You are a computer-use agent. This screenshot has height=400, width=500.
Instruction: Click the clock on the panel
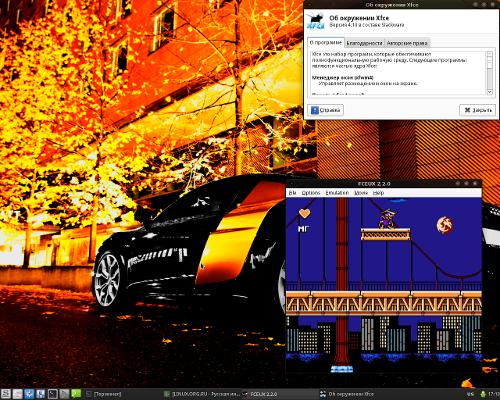pos(494,394)
